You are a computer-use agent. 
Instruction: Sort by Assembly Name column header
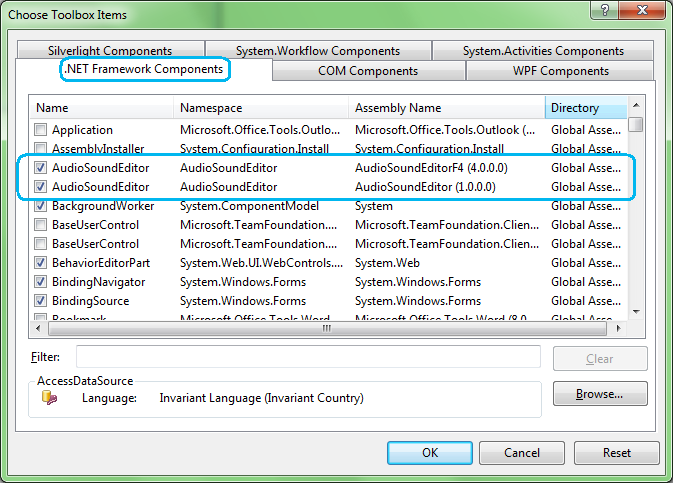(x=446, y=108)
